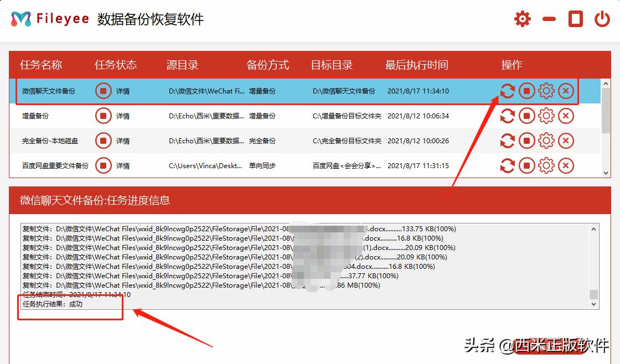Run the 微信聊天文件备份 task via sync icon

click(507, 91)
